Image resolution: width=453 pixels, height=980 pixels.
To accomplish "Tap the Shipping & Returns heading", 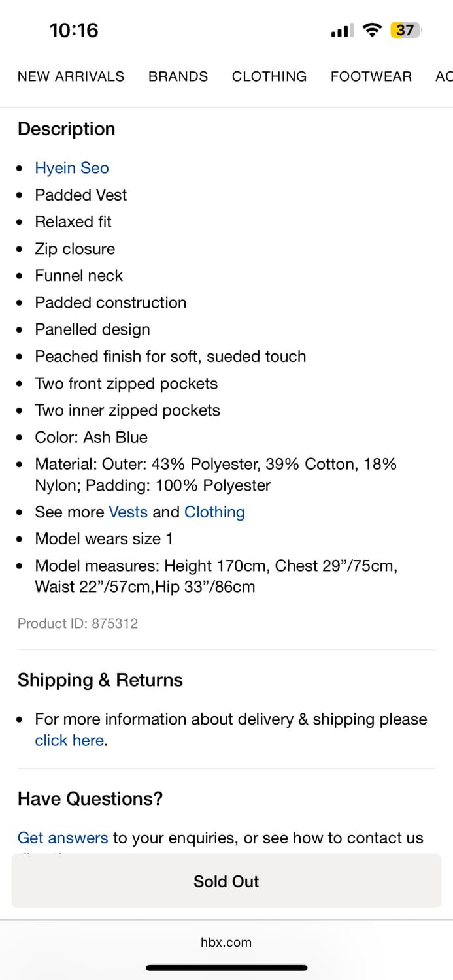I will tap(100, 680).
